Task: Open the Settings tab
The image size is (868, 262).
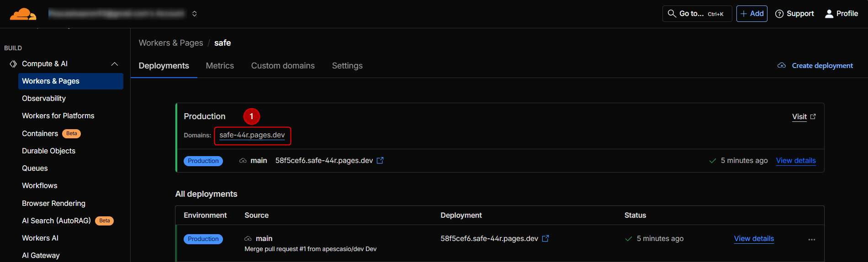Action: (347, 66)
